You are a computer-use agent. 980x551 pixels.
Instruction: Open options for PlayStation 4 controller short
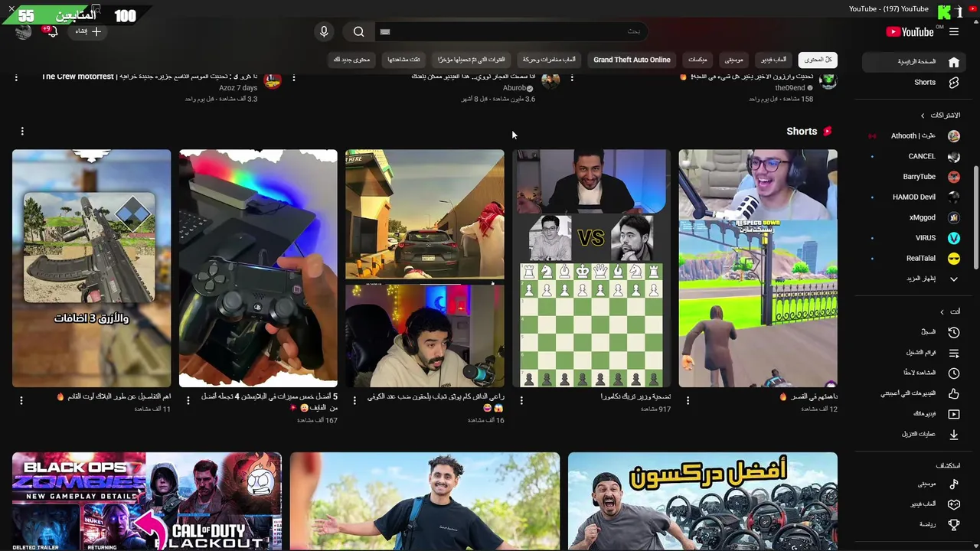pyautogui.click(x=188, y=400)
